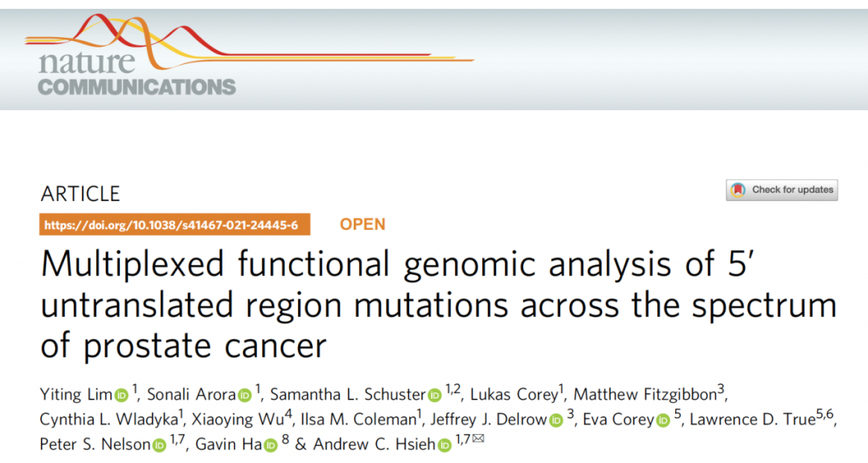Click the corresponding author envelope icon
The image size is (868, 463).
point(479,439)
